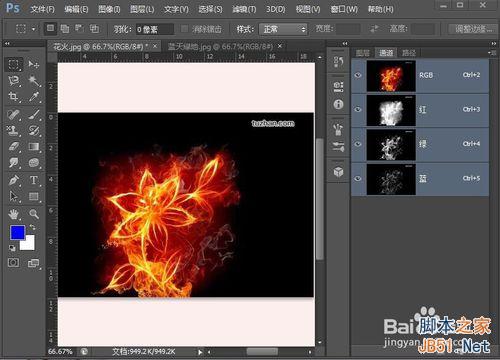Screen dimensions: 500x360
Task: Open the tool preset picker arrow
Action: (33, 29)
